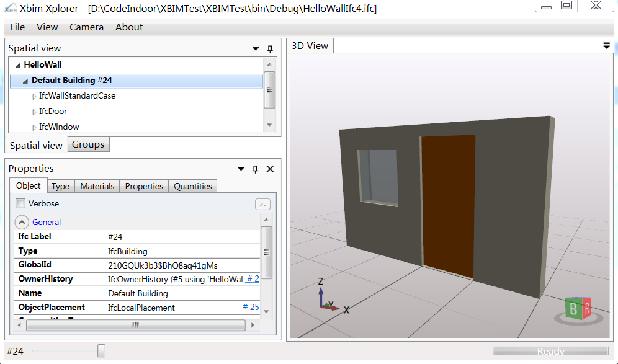Enable the Verbose checkbox

20,203
